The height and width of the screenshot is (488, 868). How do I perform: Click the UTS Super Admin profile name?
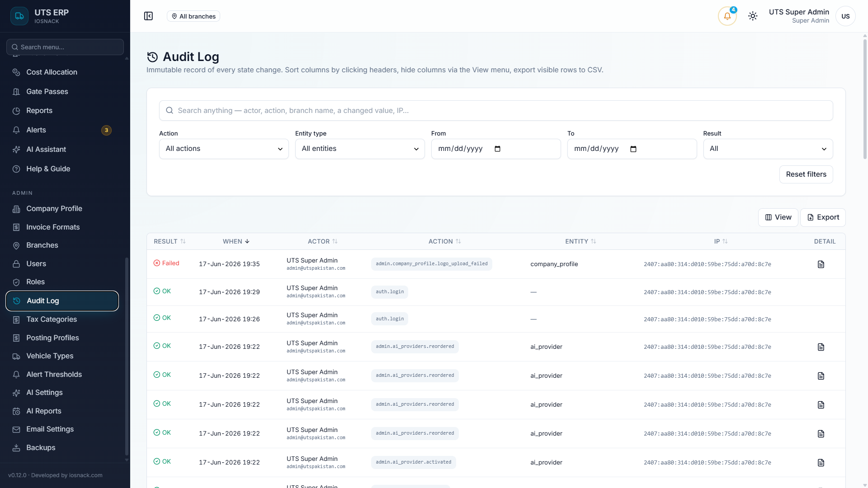coord(799,12)
